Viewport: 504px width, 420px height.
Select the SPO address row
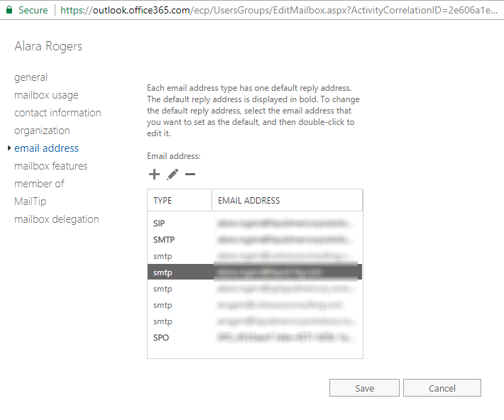[x=255, y=338]
